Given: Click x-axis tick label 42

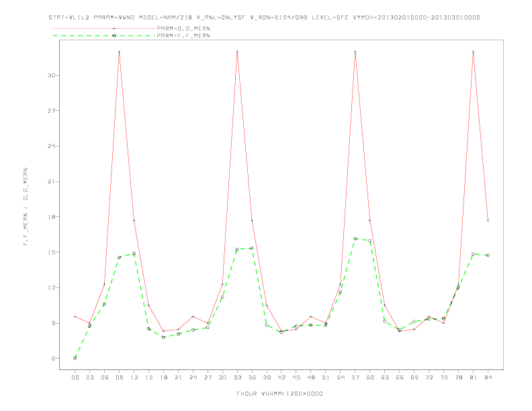Looking at the screenshot, I should click(281, 377).
